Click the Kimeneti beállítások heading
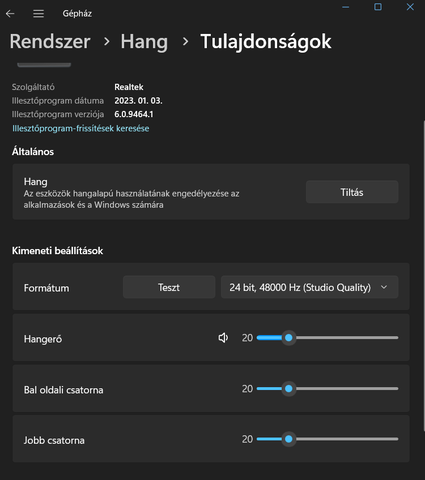This screenshot has width=425, height=480. coord(57,251)
